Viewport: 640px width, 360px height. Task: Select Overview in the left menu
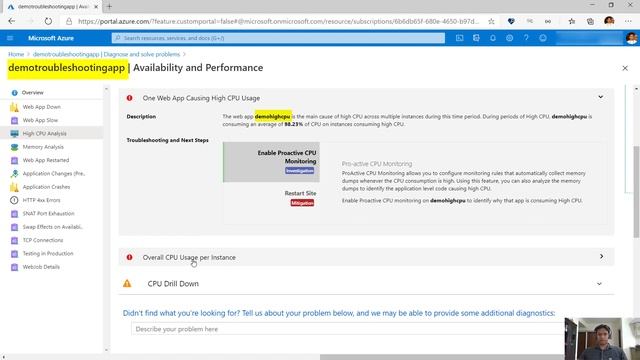[33, 93]
